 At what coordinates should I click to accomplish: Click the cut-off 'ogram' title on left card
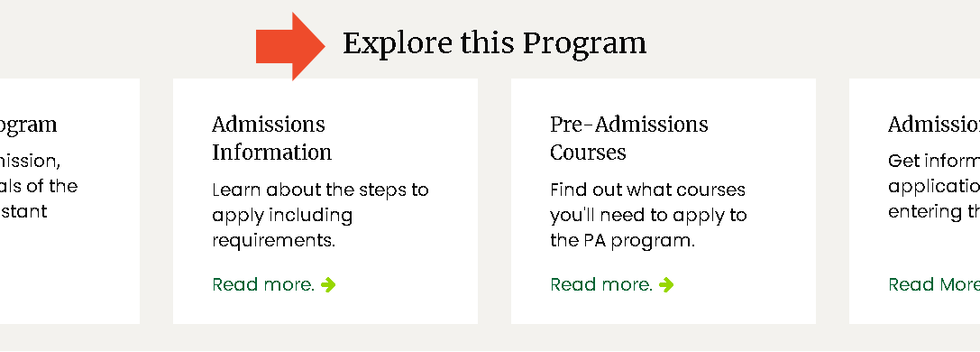pyautogui.click(x=28, y=125)
